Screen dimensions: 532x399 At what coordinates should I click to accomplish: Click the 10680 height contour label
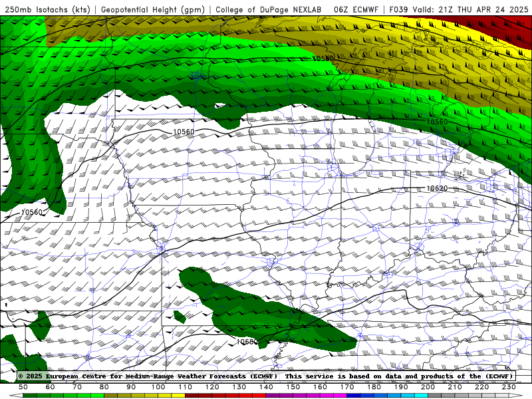point(247,342)
